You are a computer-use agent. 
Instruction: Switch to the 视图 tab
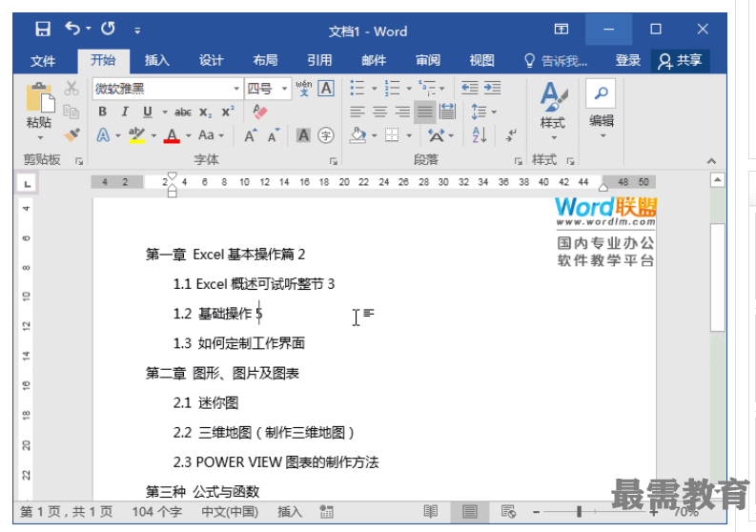click(x=481, y=60)
